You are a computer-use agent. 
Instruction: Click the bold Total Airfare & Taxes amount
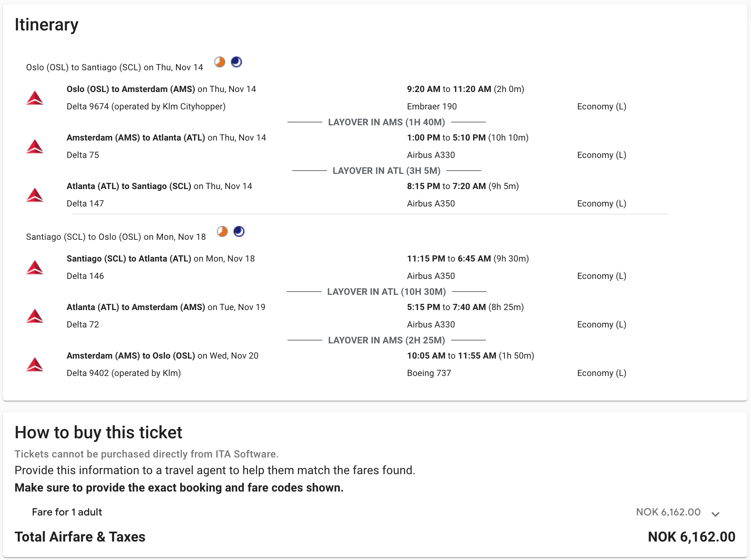pos(691,537)
